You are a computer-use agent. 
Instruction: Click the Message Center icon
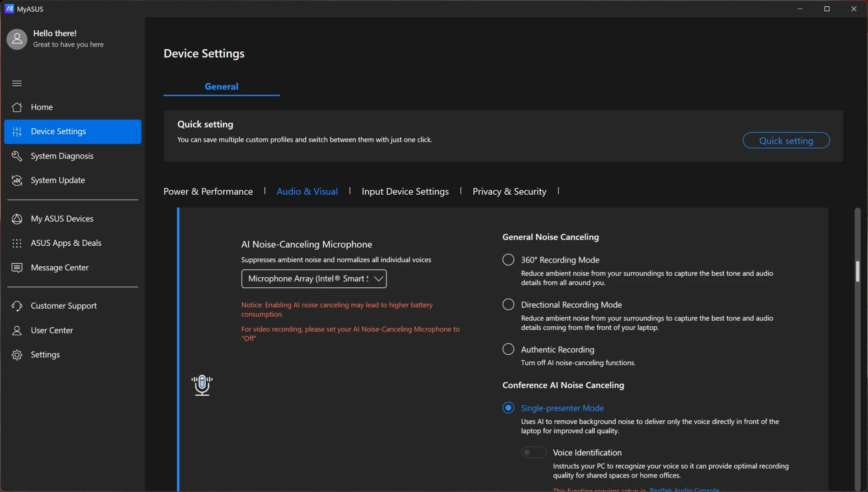tap(17, 267)
